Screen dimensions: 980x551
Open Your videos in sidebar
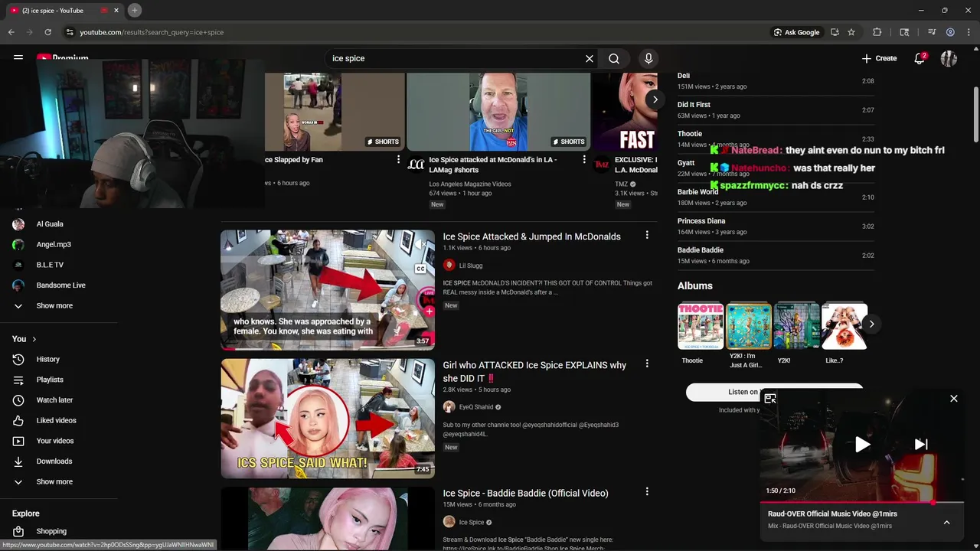pos(55,441)
